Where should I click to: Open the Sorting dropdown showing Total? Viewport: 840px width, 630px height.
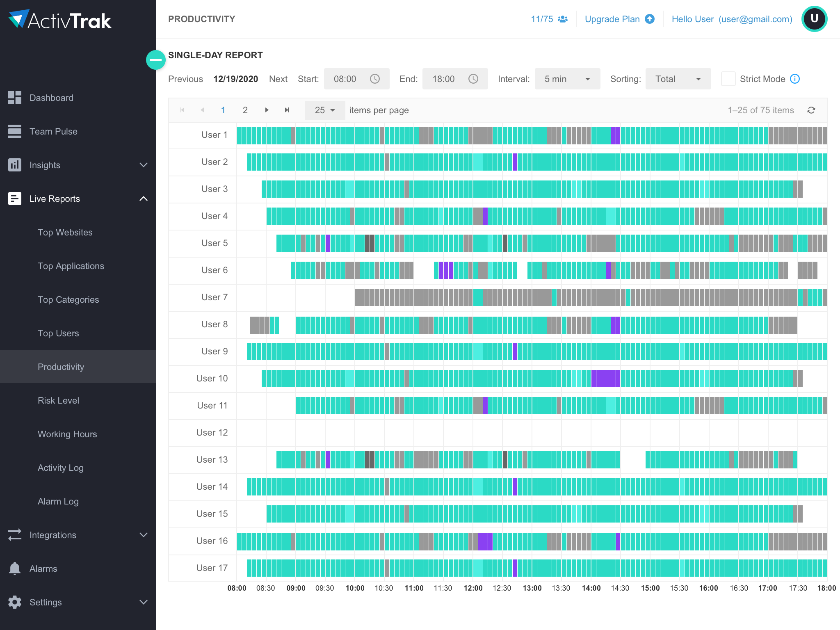click(x=678, y=79)
